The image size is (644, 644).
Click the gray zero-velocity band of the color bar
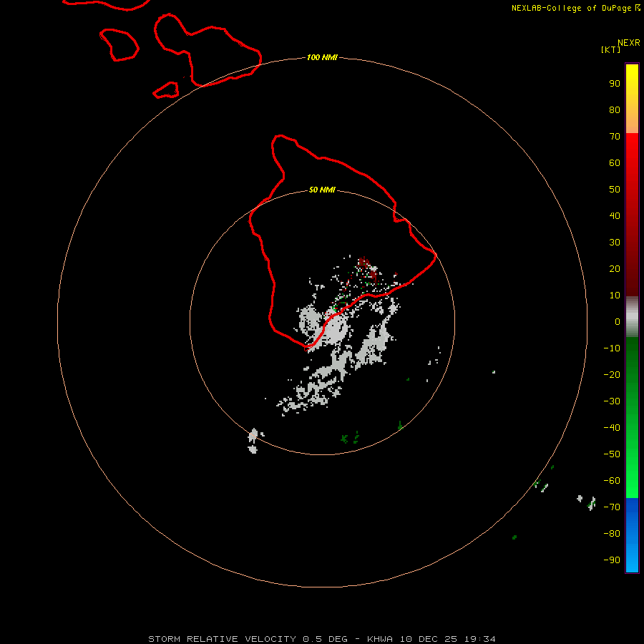tap(632, 317)
